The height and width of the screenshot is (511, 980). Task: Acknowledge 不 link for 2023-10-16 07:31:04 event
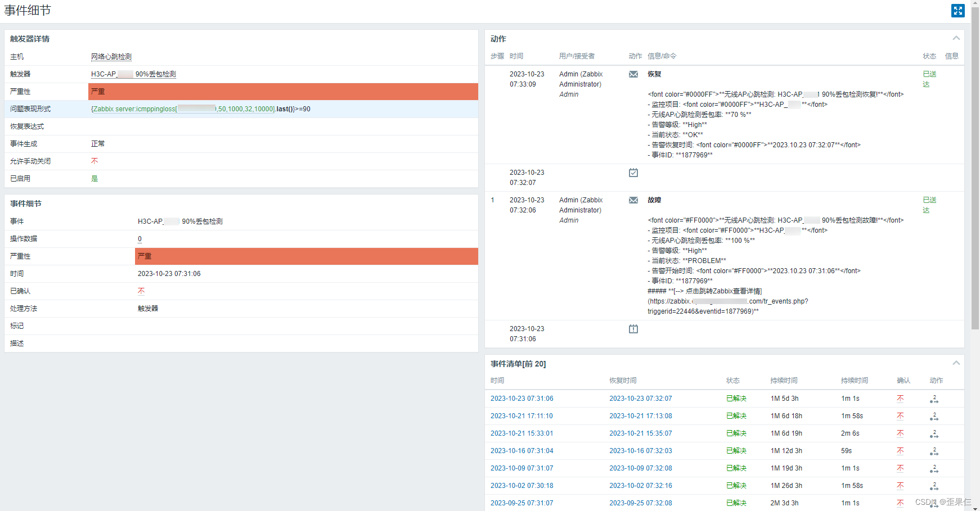pyautogui.click(x=900, y=451)
